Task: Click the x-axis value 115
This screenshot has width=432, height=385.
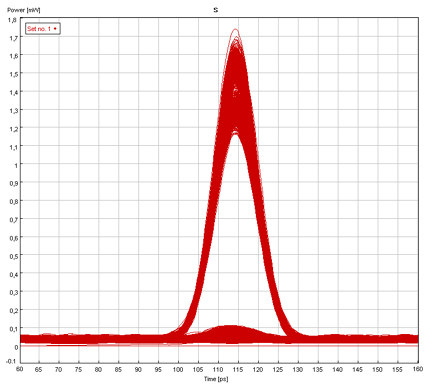Action: coord(238,369)
